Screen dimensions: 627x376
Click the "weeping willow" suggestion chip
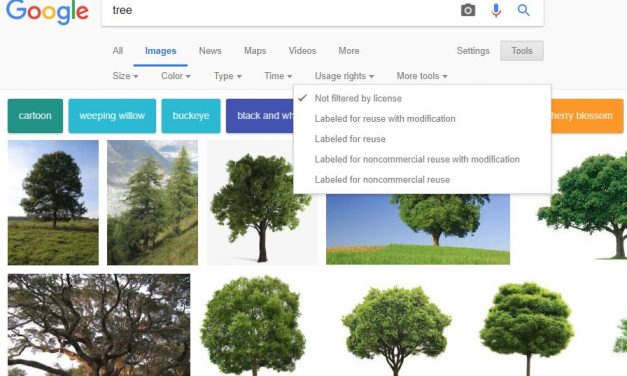[112, 116]
